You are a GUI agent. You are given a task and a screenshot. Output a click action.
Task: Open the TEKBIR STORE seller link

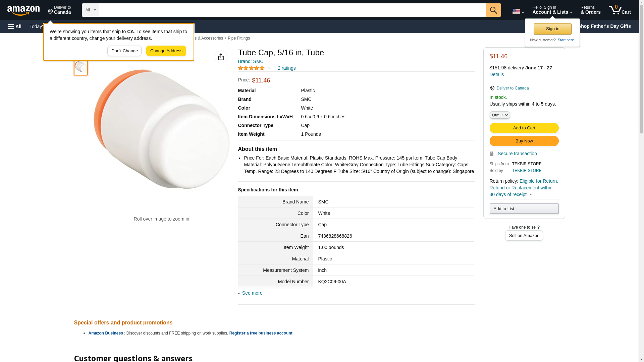(526, 171)
